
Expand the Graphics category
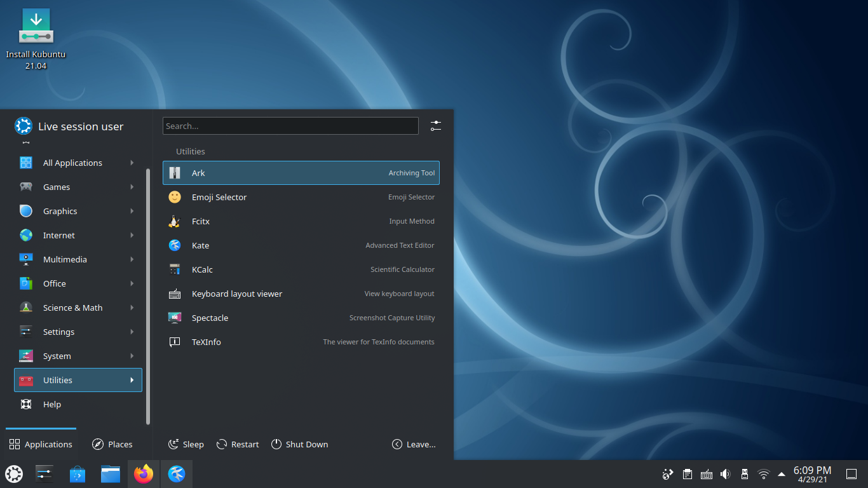[x=78, y=211]
